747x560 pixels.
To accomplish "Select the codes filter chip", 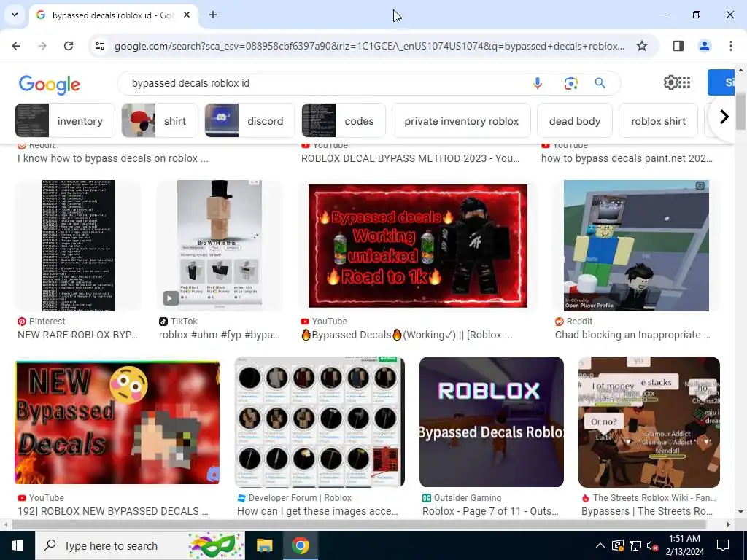I will tap(344, 121).
